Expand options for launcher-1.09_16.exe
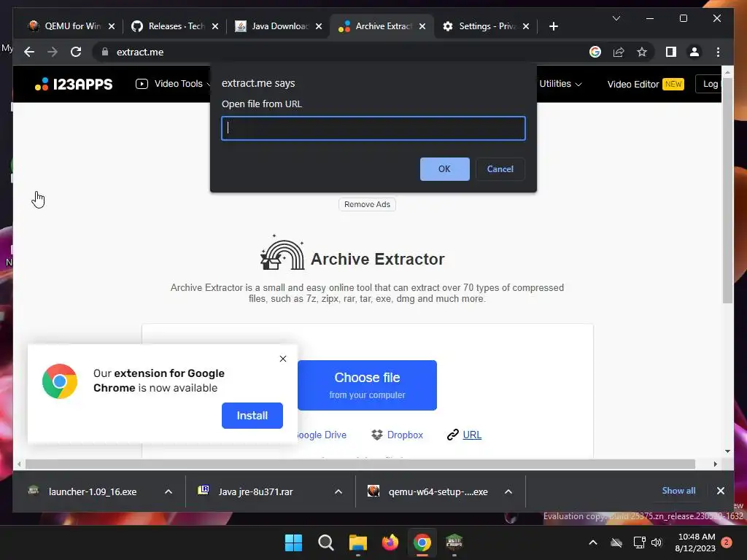Viewport: 747px width, 560px height. tap(169, 491)
